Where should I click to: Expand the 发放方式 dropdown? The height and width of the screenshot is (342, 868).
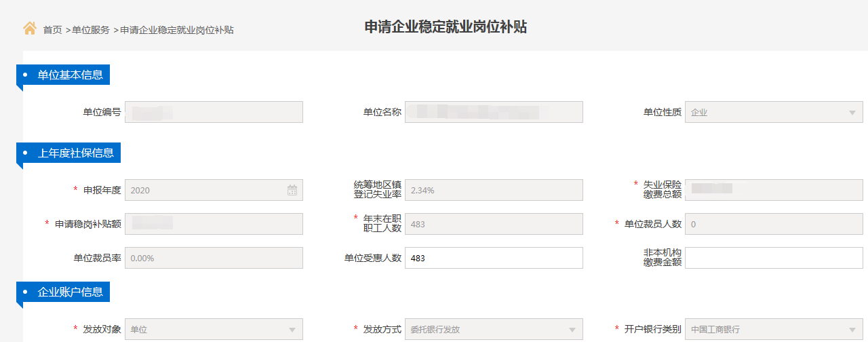click(494, 329)
